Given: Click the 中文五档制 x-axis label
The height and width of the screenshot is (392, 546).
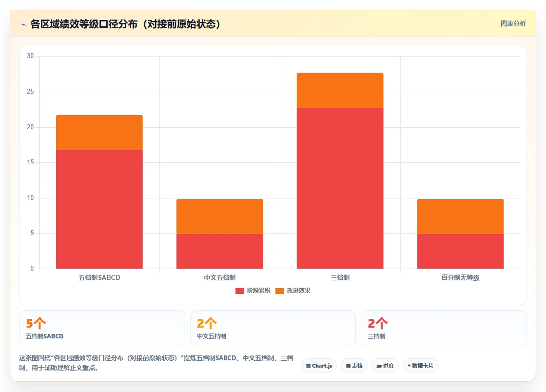Looking at the screenshot, I should (220, 278).
